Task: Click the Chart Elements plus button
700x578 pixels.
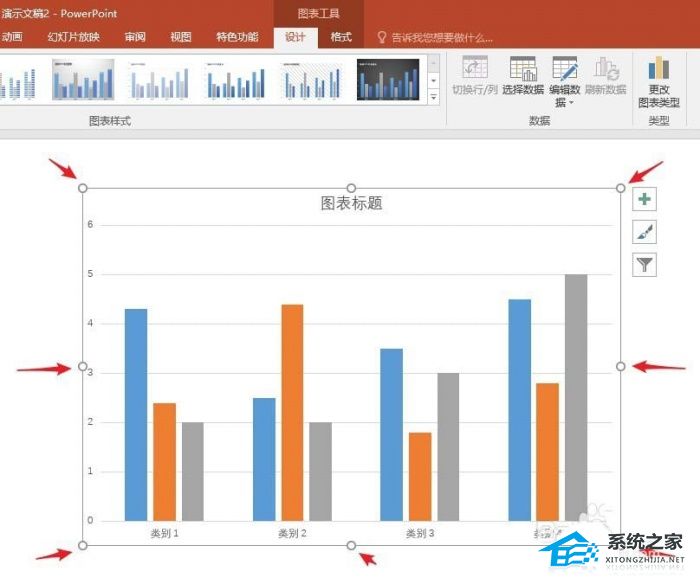Action: [x=645, y=199]
